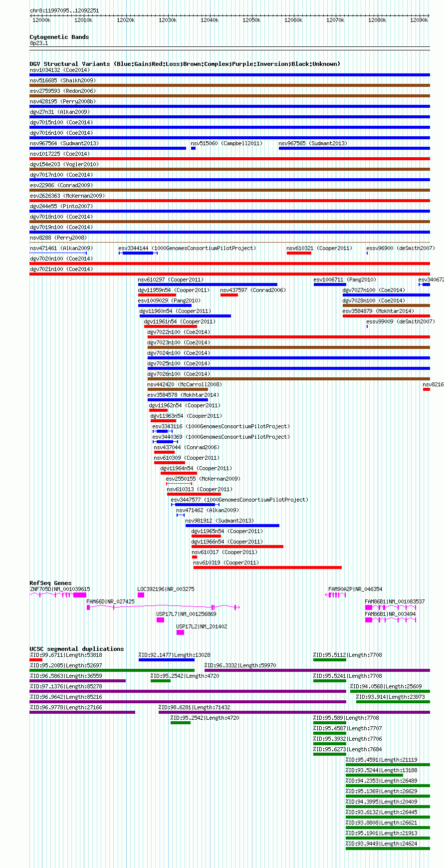Click the FAM86B1|NR_003494 gene glyph

(391, 620)
